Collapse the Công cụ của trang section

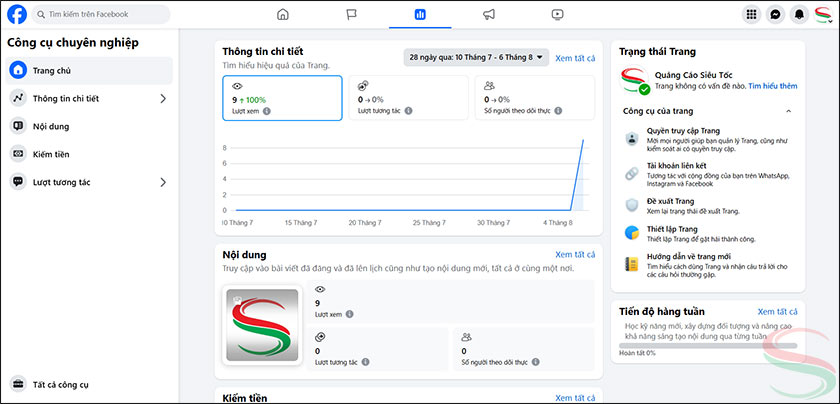pos(788,111)
